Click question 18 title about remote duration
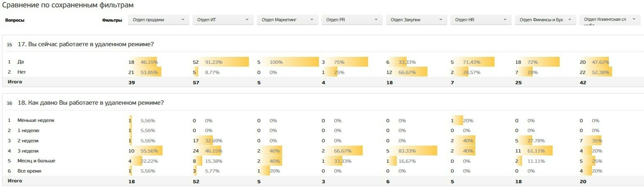This screenshot has width=644, height=191. [90, 103]
